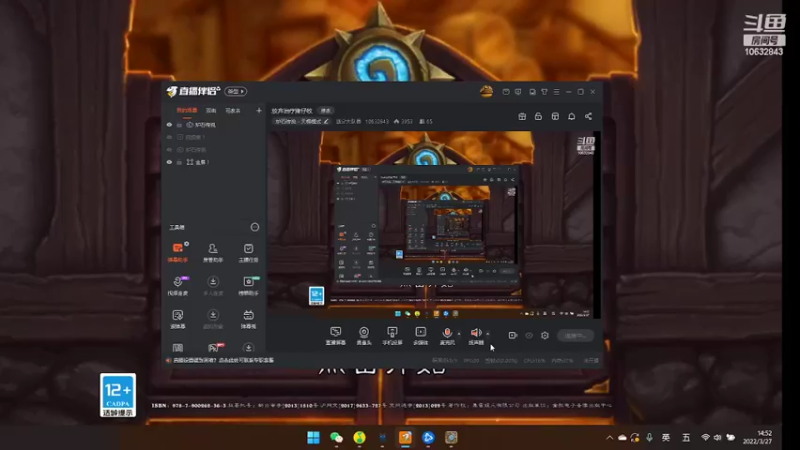The image size is (800, 450).
Task: Open the danmaku TV-shaped tool icon
Action: tap(248, 318)
